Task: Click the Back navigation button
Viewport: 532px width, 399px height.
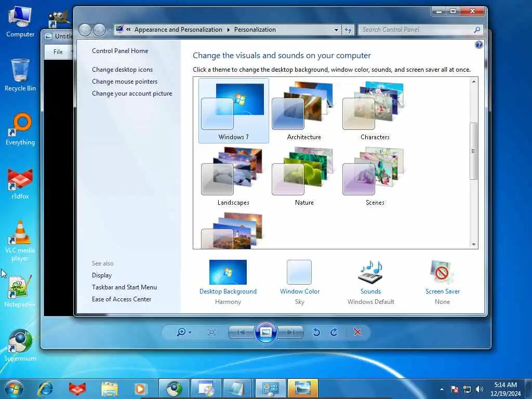Action: click(85, 30)
